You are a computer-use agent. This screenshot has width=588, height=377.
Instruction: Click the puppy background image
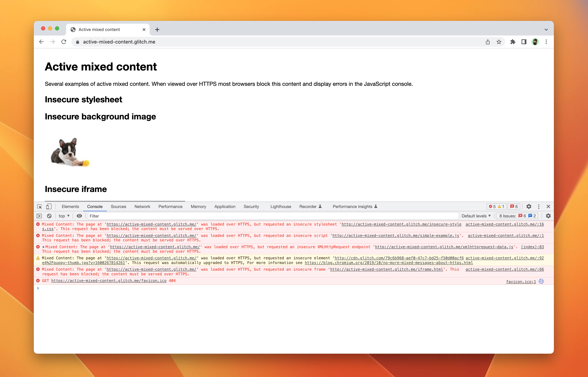click(70, 152)
